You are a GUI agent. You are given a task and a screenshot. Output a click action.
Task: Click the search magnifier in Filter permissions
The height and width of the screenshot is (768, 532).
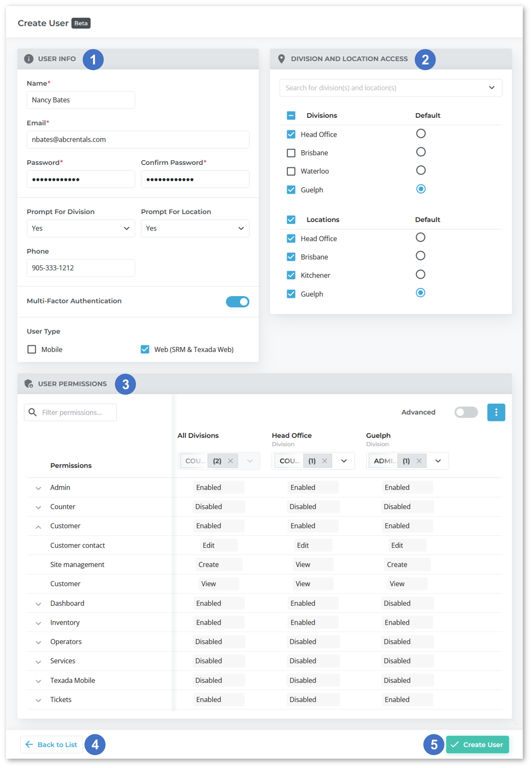(33, 412)
